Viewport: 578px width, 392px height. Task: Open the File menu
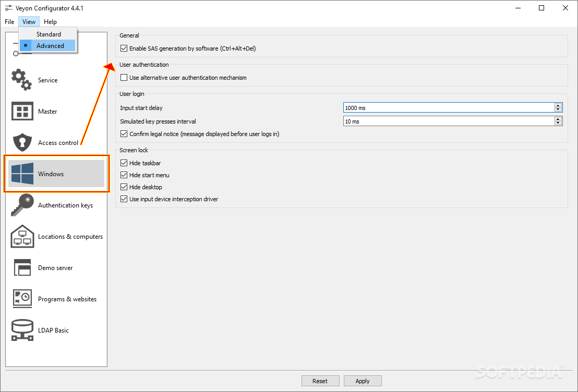[x=9, y=22]
